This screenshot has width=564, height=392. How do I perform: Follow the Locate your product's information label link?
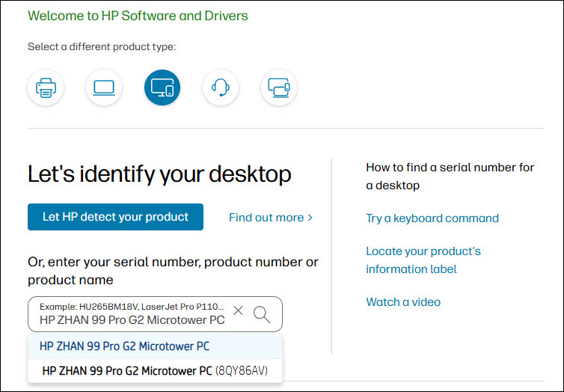[x=423, y=260]
